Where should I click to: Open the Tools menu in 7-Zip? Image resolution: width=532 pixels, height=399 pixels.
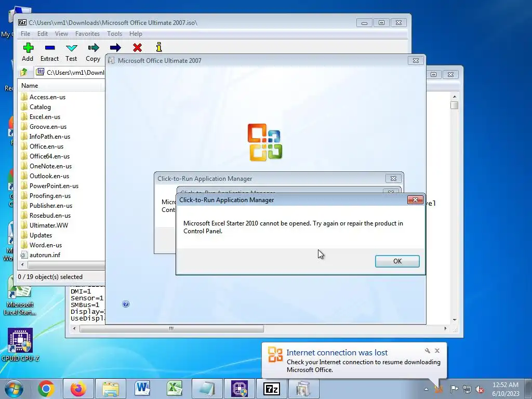coord(114,34)
